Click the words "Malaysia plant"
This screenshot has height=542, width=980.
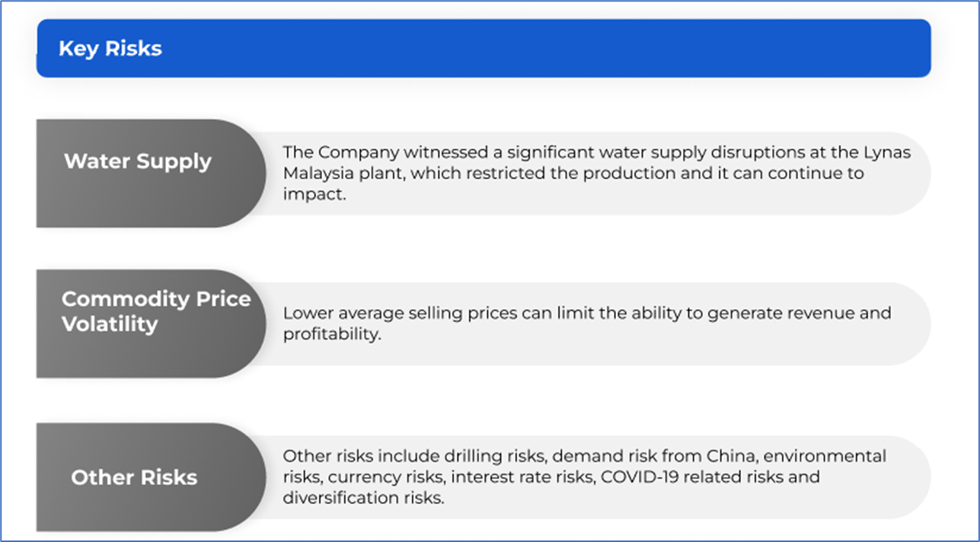tap(335, 173)
